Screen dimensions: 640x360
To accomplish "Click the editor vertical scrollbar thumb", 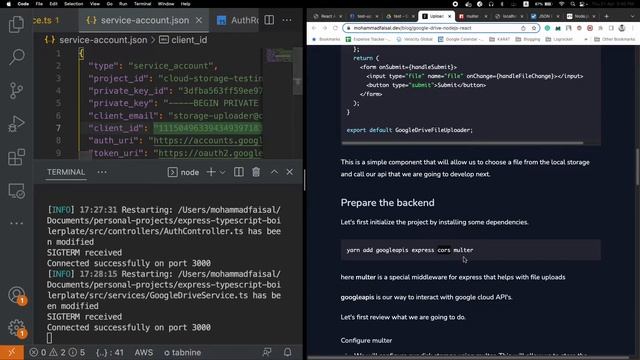I will (x=298, y=71).
